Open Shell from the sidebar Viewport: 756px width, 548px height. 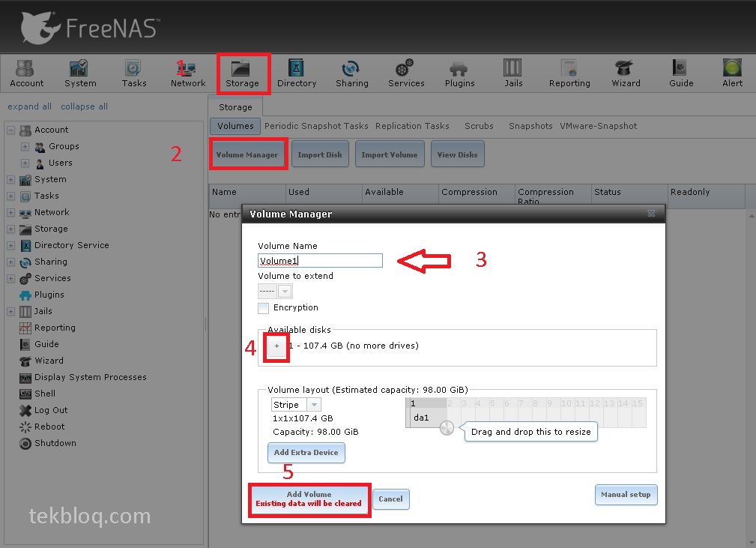(x=44, y=394)
